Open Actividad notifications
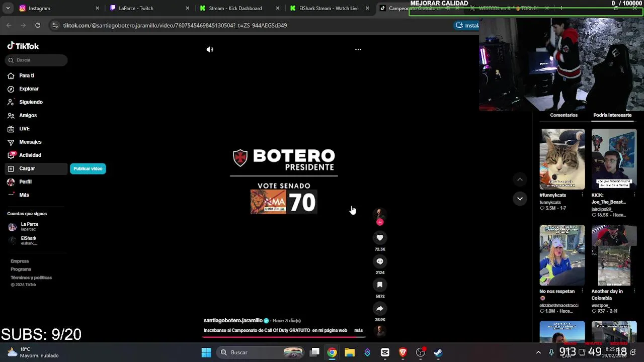The height and width of the screenshot is (362, 644). pos(30,155)
